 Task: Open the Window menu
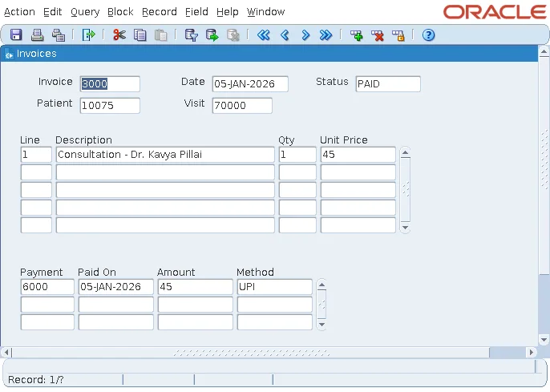265,12
